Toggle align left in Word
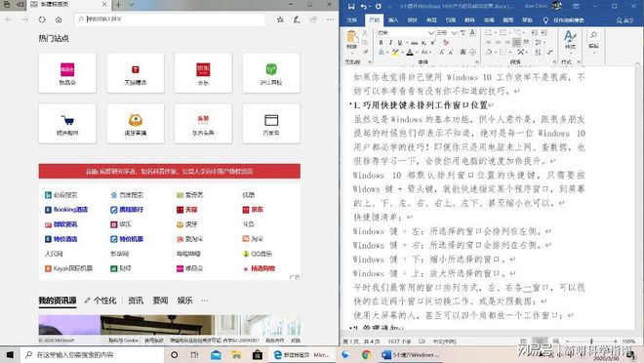This screenshot has height=363, width=644. pos(489,42)
